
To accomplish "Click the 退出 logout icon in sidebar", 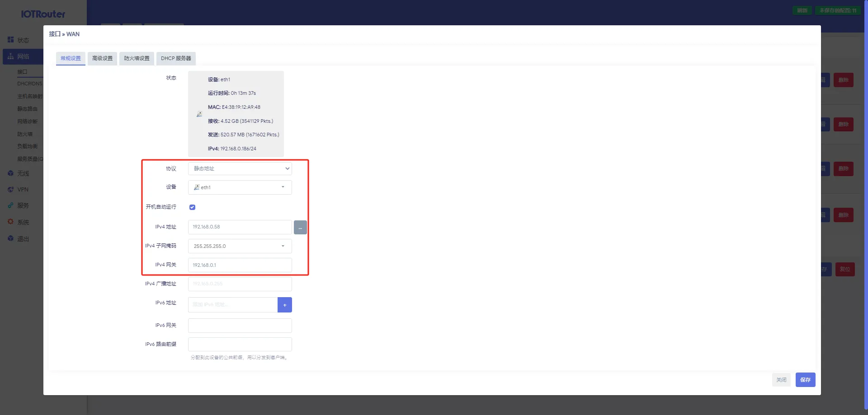I will pos(10,238).
